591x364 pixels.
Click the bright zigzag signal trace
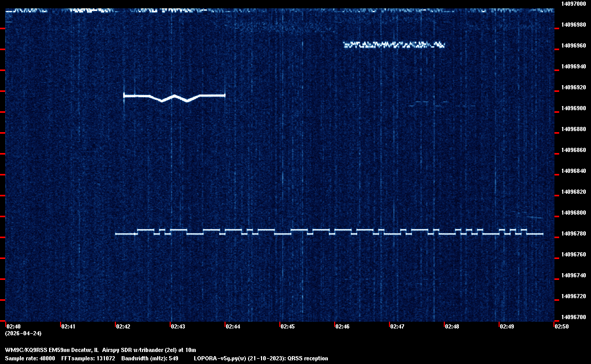pyautogui.click(x=174, y=97)
